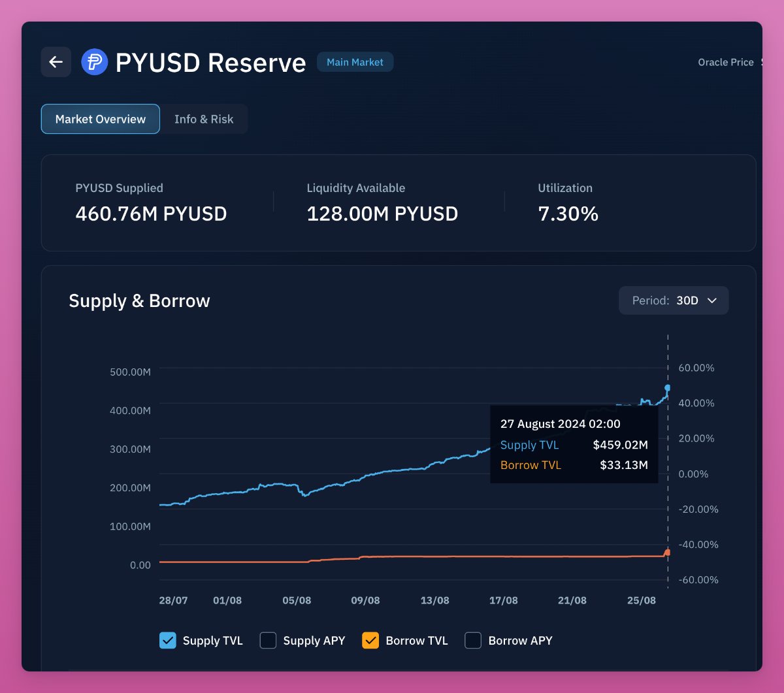The width and height of the screenshot is (784, 693).
Task: Click the 40.00% right axis label
Action: [x=696, y=403]
